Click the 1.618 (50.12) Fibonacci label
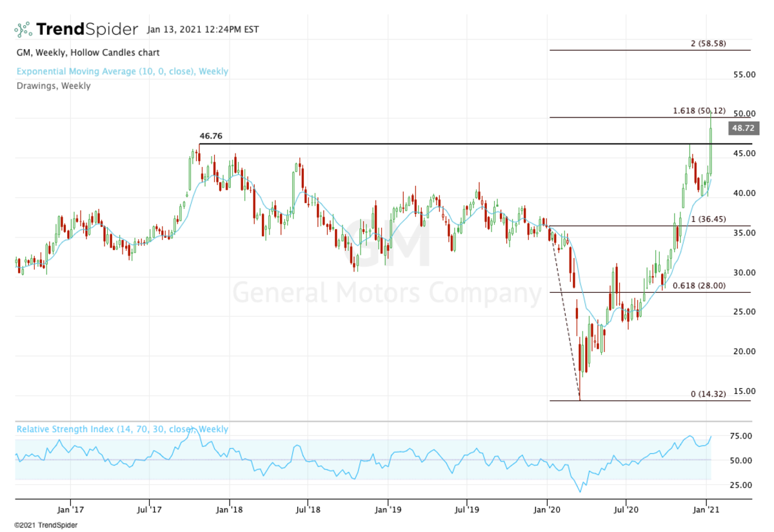The height and width of the screenshot is (532, 774). coord(699,110)
